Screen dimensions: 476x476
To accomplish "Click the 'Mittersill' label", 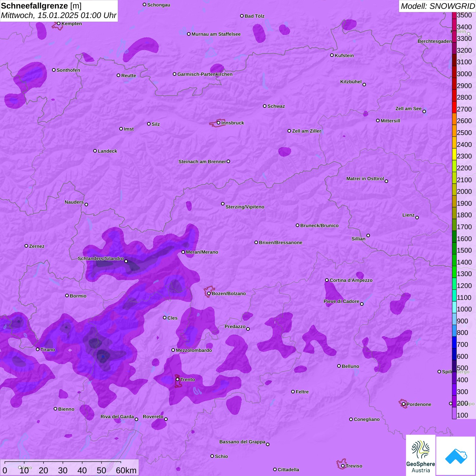I will tap(390, 121).
